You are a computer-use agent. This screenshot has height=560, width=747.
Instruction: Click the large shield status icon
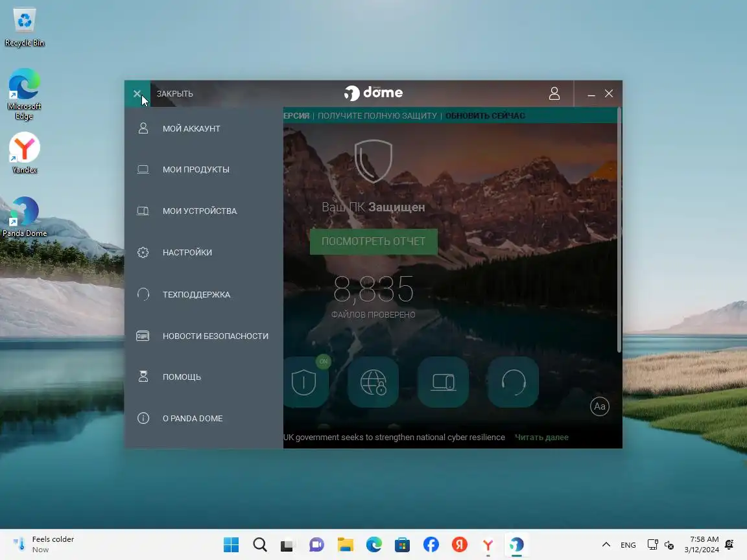[x=373, y=161]
